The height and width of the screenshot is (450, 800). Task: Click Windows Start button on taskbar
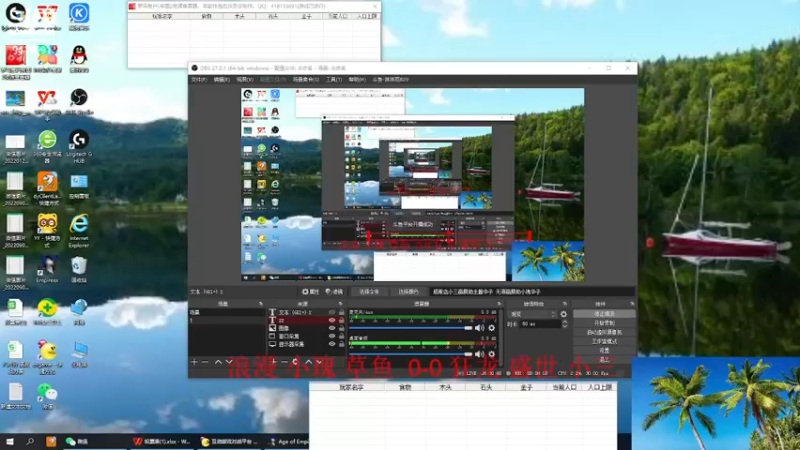tap(10, 441)
